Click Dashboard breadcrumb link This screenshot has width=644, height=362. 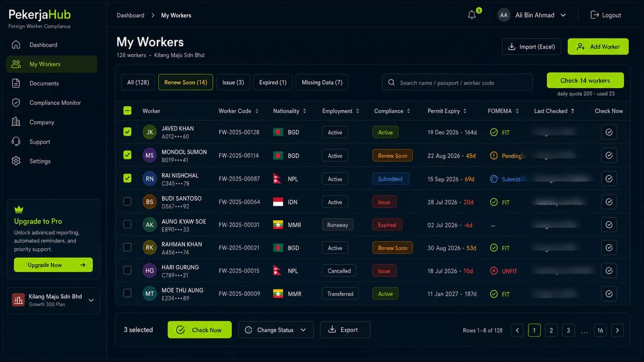point(130,15)
